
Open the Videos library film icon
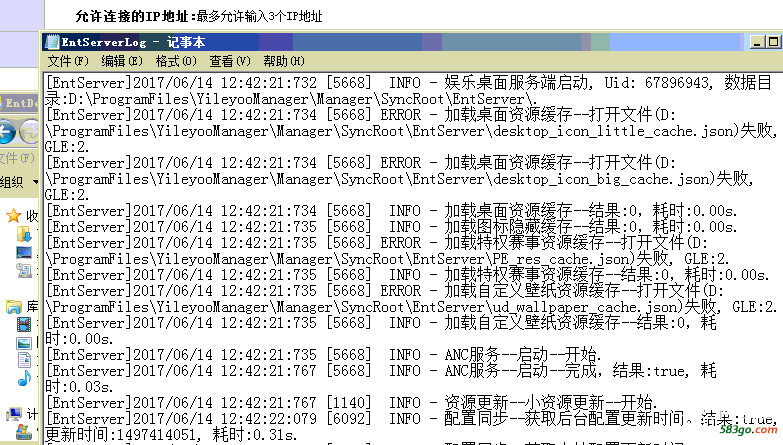pos(24,325)
